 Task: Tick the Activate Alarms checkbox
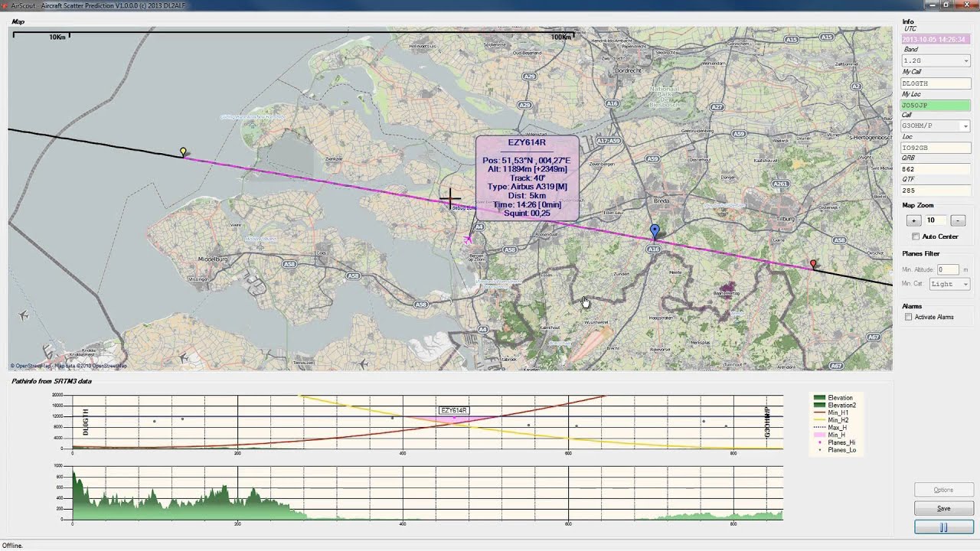(908, 317)
